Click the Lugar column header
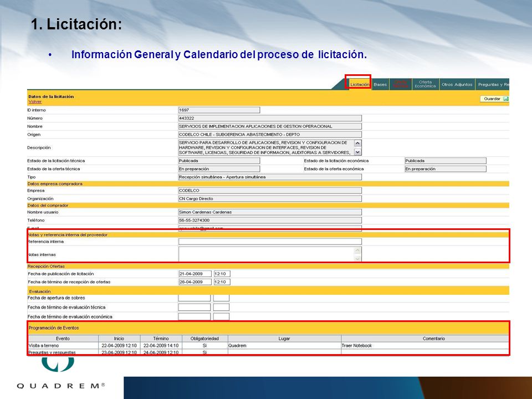The height and width of the screenshot is (399, 532). coord(284,339)
